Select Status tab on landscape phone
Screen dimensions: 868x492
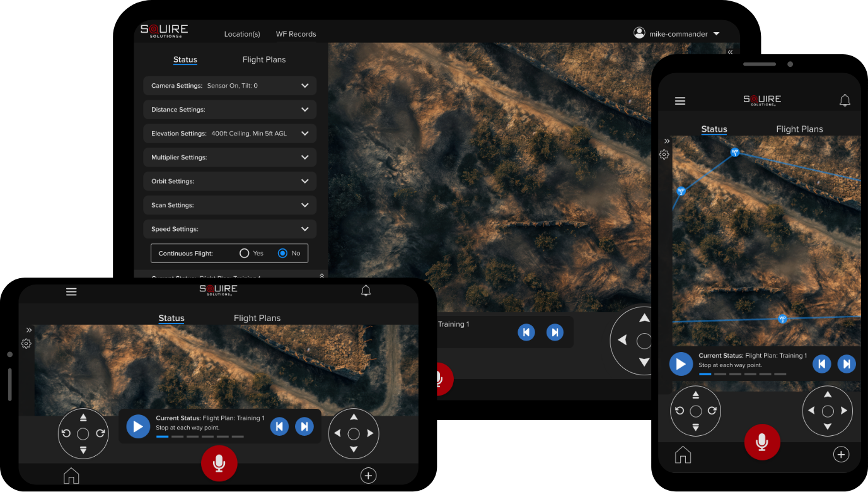coord(171,319)
